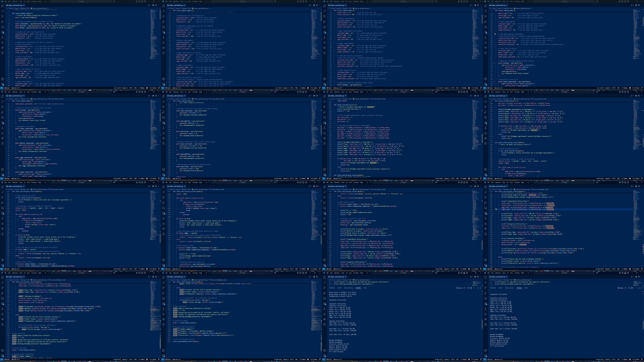644x362 pixels.
Task: Toggle bottom panel in Ln 236, Col 74 window
Action: (x=625, y=182)
